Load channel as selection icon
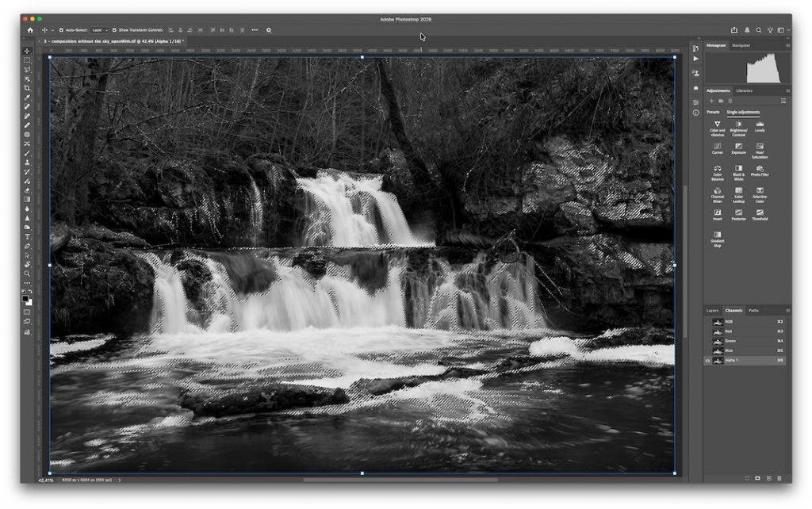This screenshot has height=509, width=812. tap(747, 478)
